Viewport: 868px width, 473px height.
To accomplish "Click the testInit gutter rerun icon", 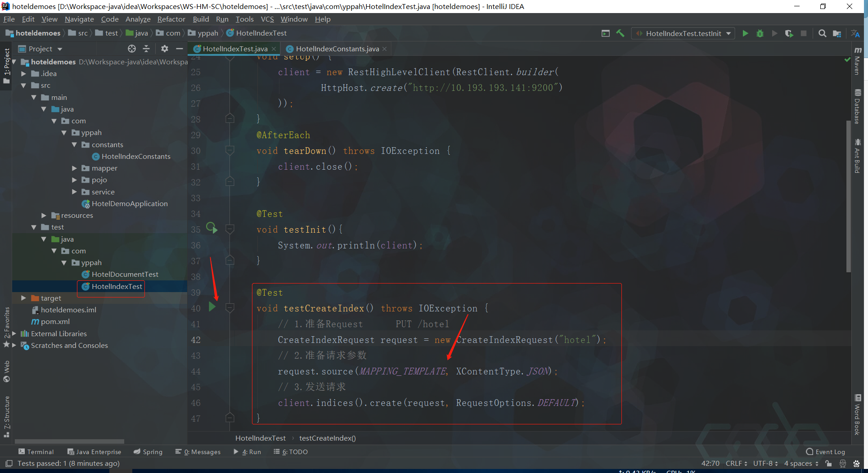I will tap(212, 228).
